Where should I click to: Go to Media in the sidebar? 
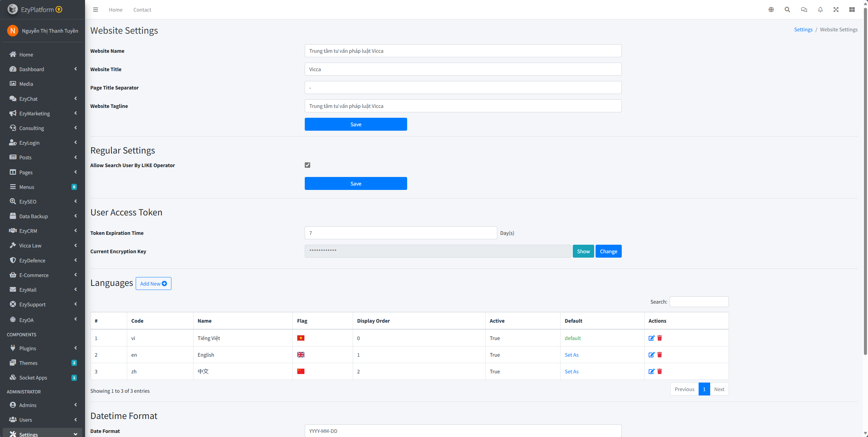coord(26,84)
